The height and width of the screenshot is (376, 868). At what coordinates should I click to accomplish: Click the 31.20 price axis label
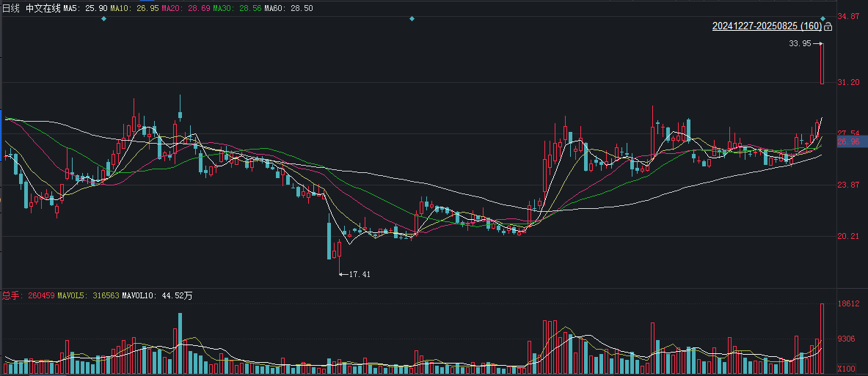848,82
